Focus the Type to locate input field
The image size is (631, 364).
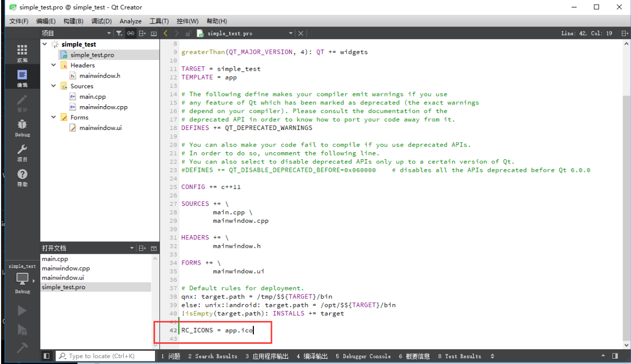coord(106,356)
